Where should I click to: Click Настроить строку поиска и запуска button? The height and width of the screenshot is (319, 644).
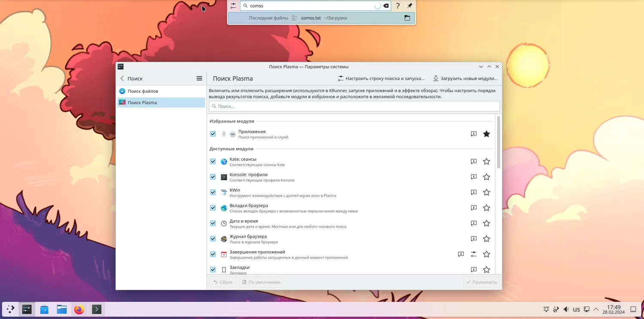381,79
